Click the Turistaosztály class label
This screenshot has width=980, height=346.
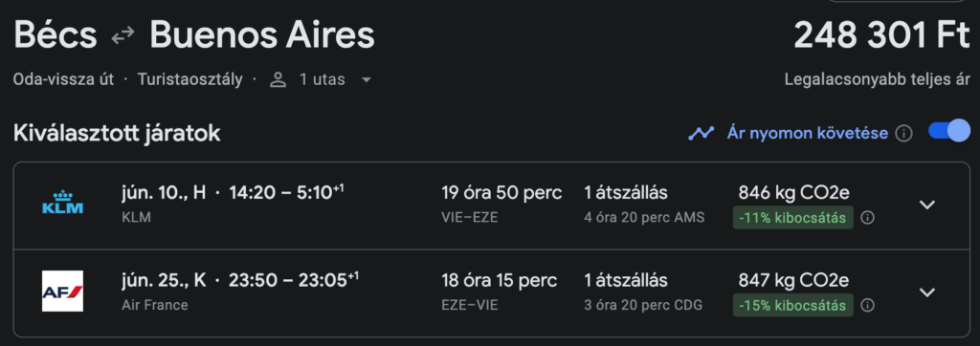coord(190,80)
